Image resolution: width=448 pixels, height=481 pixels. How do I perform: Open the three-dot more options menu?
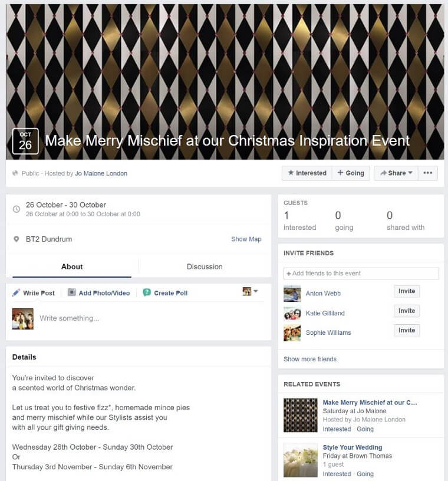(x=428, y=173)
